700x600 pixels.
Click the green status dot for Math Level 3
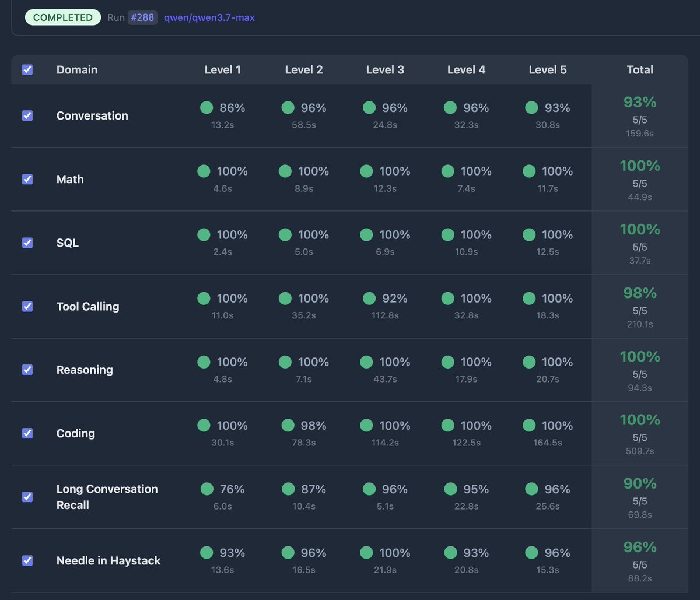pyautogui.click(x=366, y=171)
